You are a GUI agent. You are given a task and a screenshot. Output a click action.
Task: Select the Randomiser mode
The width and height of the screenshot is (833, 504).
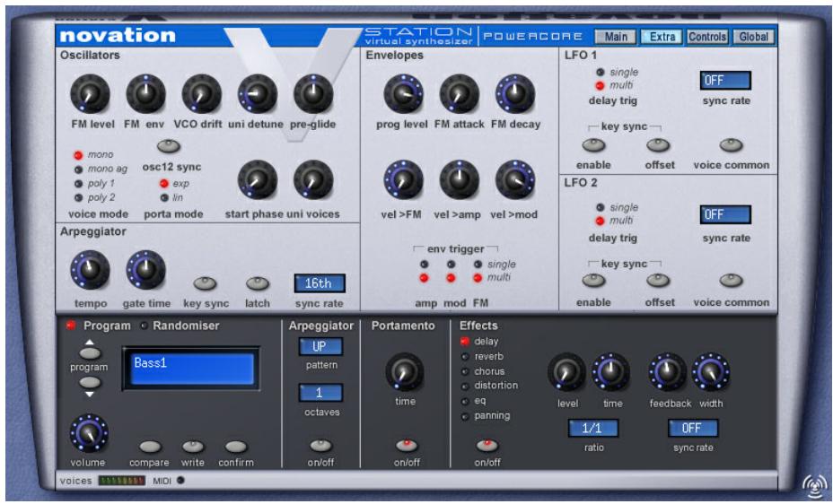tap(144, 326)
